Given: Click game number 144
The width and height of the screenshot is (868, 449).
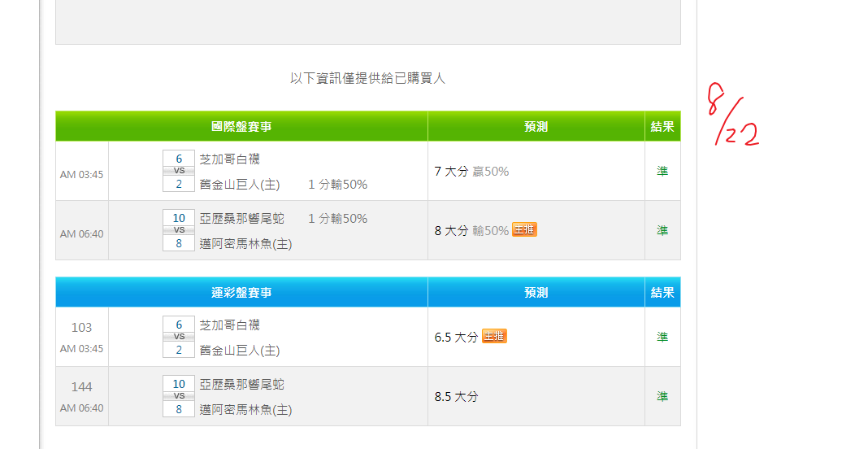Looking at the screenshot, I should pos(81,386).
